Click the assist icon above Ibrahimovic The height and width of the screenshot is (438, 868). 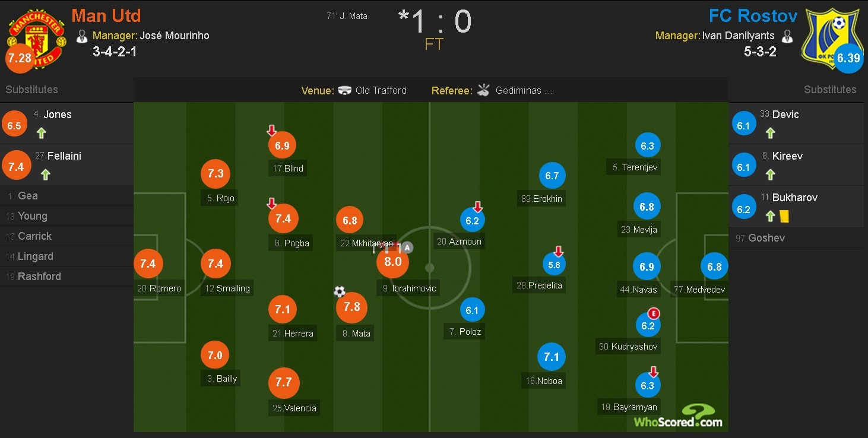point(407,248)
